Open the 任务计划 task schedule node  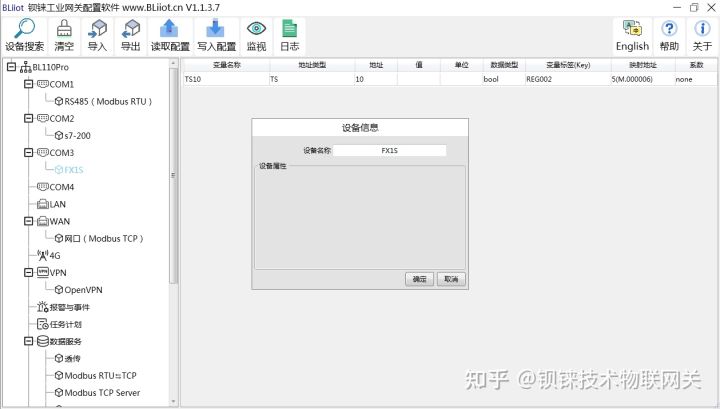click(59, 324)
